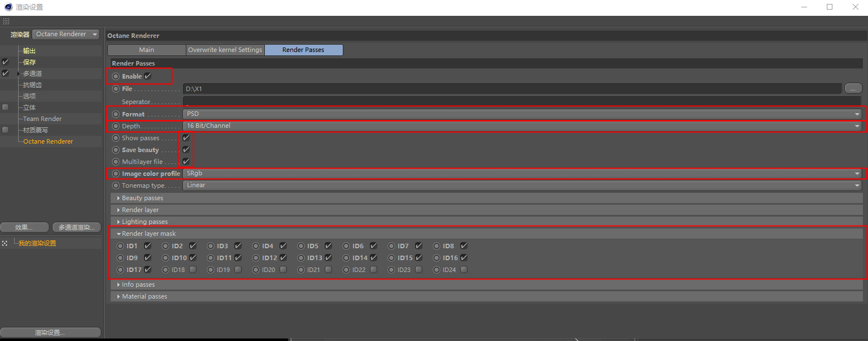Select Octane Renderer in the settings list
The width and height of the screenshot is (868, 341).
click(48, 141)
